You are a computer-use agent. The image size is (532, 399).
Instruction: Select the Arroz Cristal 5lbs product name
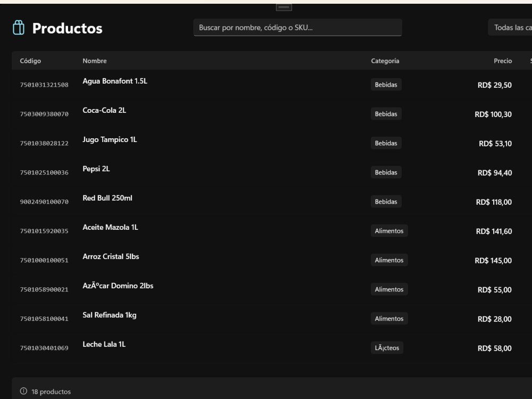click(111, 256)
